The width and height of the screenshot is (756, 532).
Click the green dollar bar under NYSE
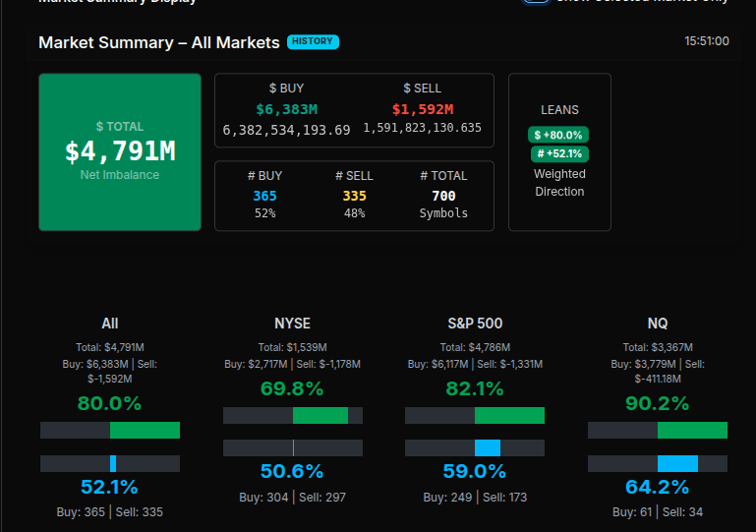(320, 415)
